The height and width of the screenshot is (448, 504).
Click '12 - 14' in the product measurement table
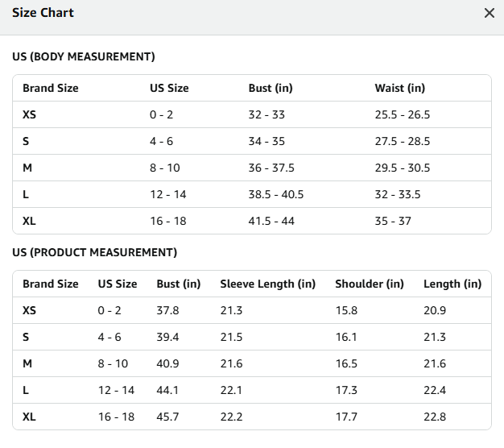116,390
